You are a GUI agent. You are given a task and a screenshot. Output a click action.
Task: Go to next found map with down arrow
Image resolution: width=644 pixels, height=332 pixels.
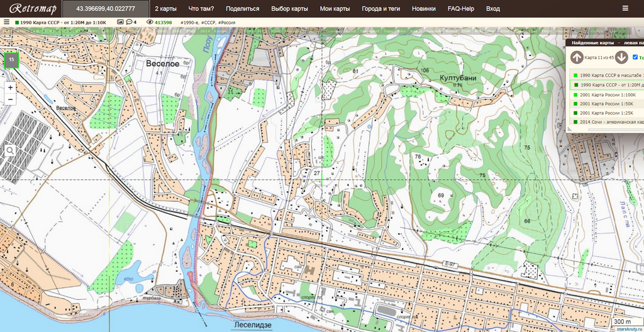click(x=622, y=57)
